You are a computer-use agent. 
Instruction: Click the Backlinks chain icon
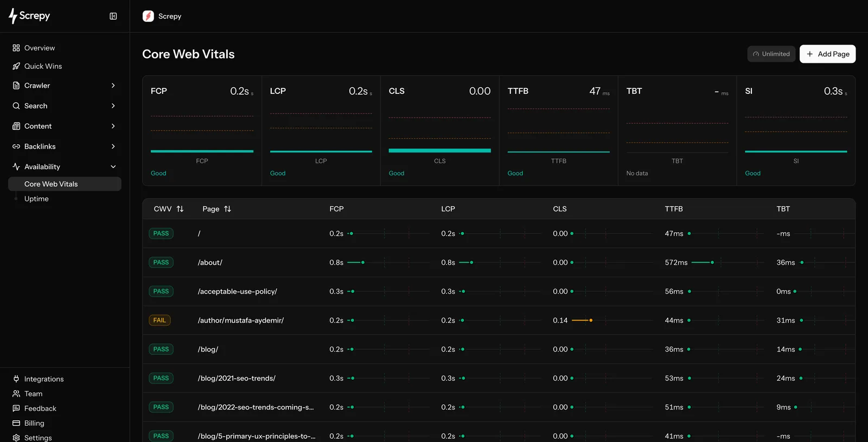[16, 146]
